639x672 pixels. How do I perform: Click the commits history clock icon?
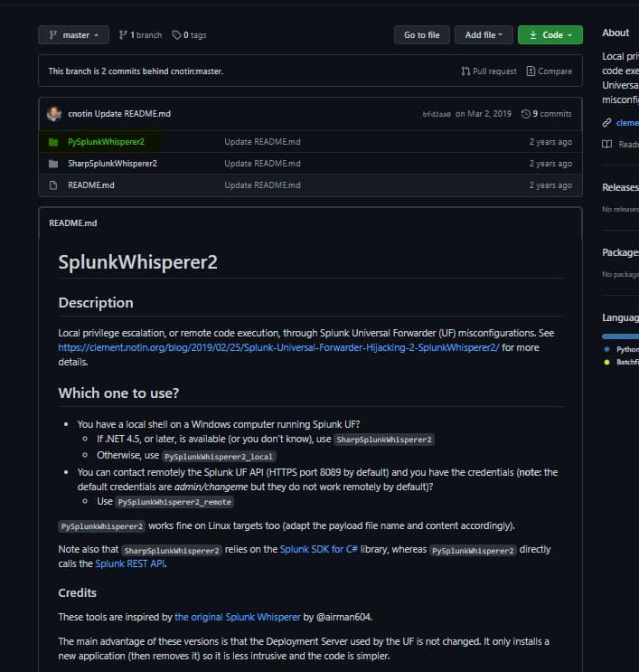click(x=526, y=114)
